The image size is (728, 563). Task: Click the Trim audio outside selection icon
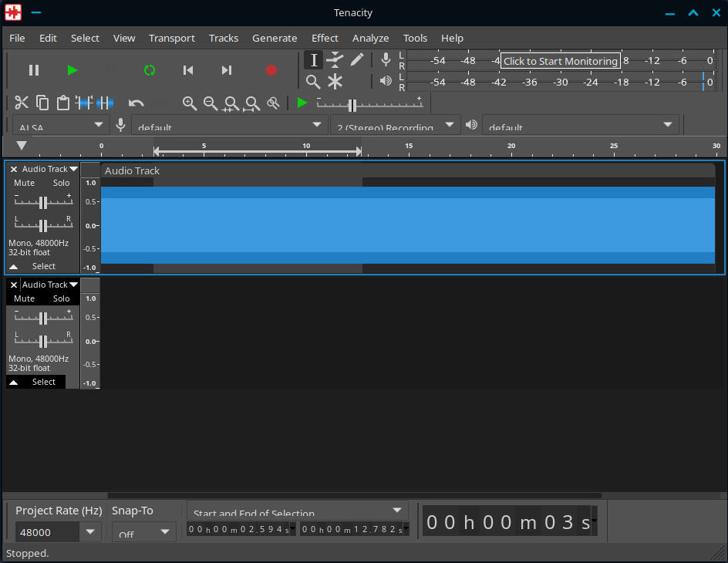tap(84, 103)
